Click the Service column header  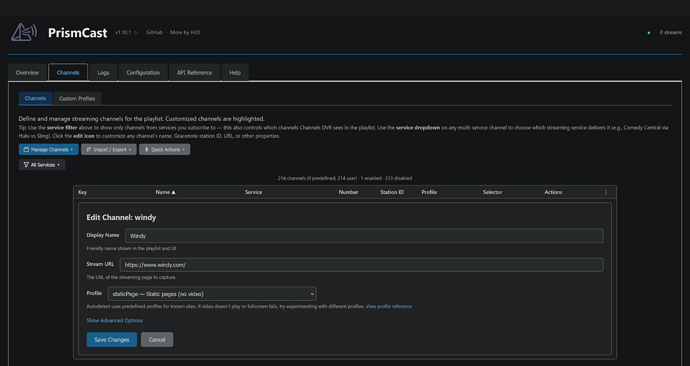coord(253,192)
